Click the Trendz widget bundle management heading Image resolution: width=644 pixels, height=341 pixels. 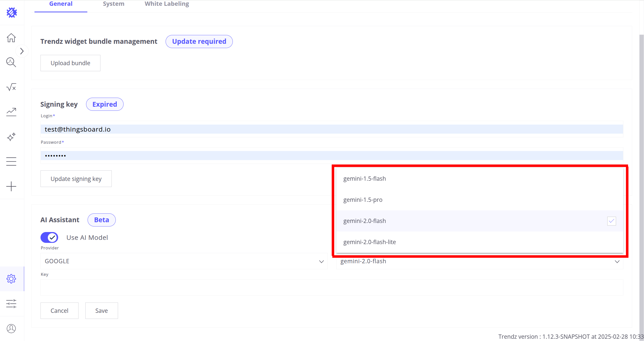(x=99, y=42)
